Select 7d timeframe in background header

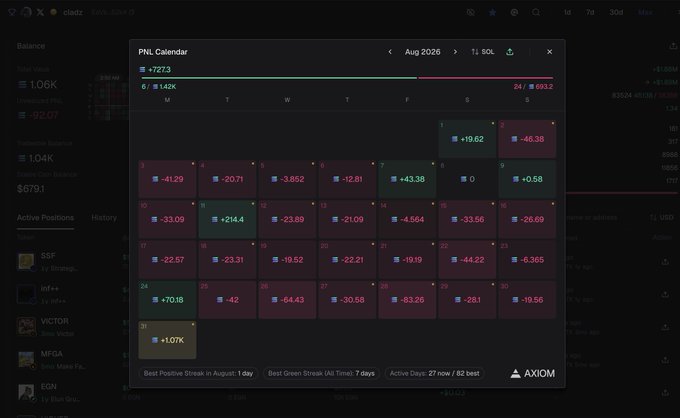590,12
